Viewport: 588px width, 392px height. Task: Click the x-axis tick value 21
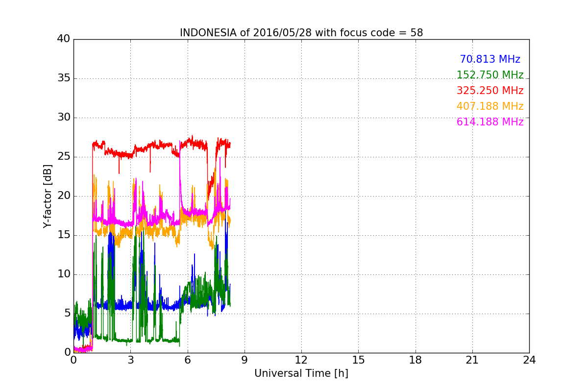tap(472, 360)
